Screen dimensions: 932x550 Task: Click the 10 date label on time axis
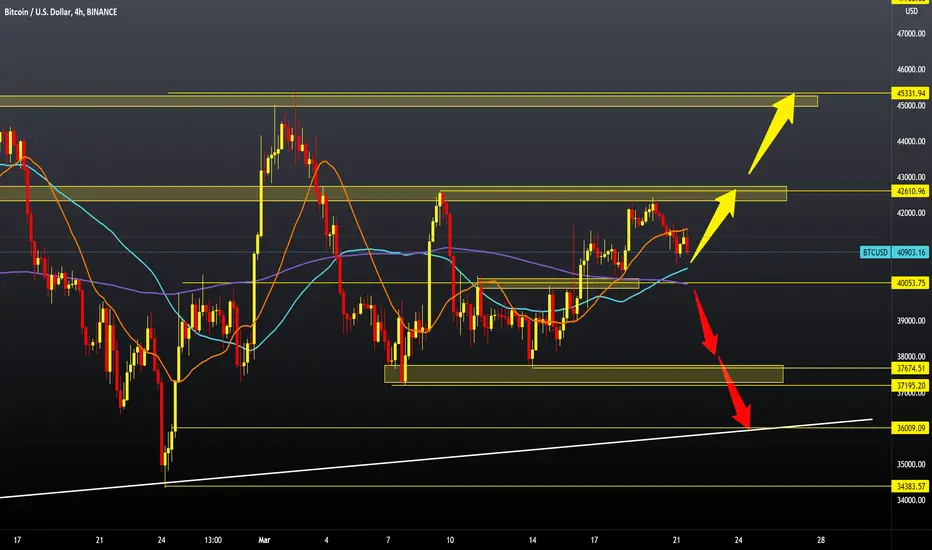pos(450,540)
